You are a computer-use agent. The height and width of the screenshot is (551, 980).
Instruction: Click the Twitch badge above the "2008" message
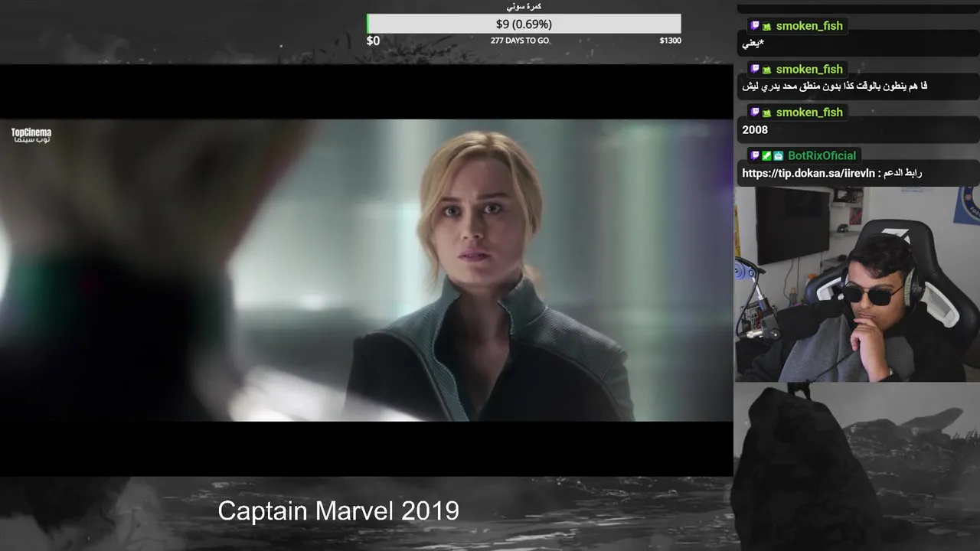click(755, 112)
